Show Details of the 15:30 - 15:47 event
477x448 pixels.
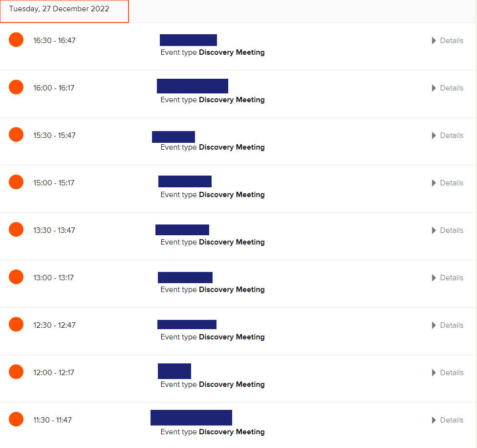[x=448, y=135]
